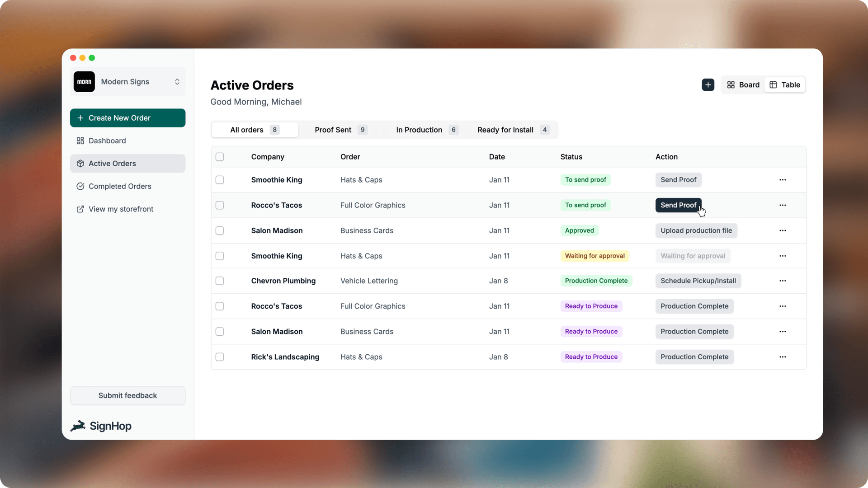
Task: Click Rick's Landscaping company name
Action: point(285,357)
